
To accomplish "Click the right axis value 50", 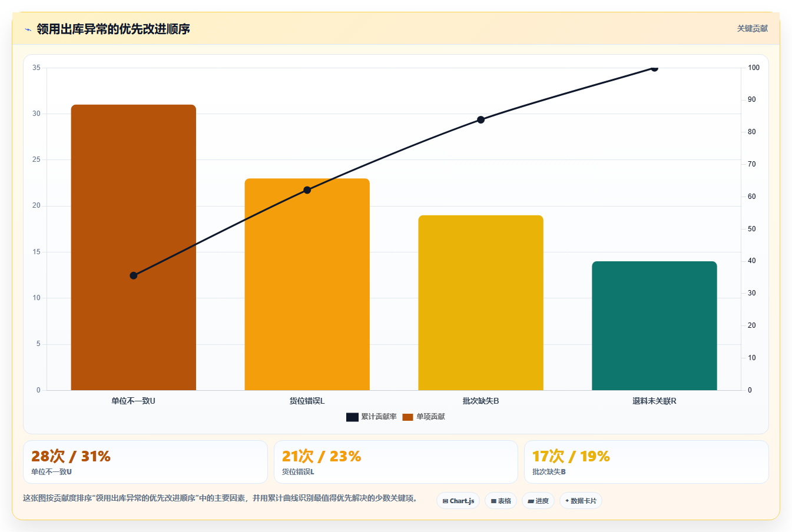I will point(752,229).
